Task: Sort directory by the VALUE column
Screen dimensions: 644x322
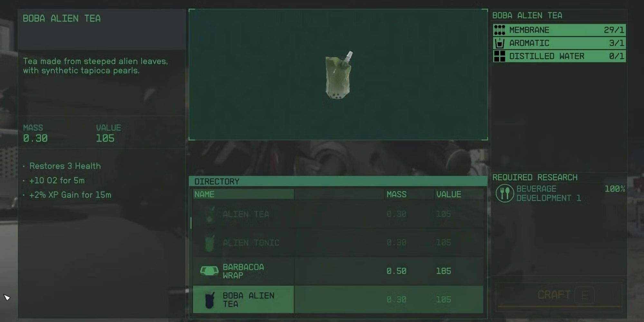Action: (x=449, y=194)
